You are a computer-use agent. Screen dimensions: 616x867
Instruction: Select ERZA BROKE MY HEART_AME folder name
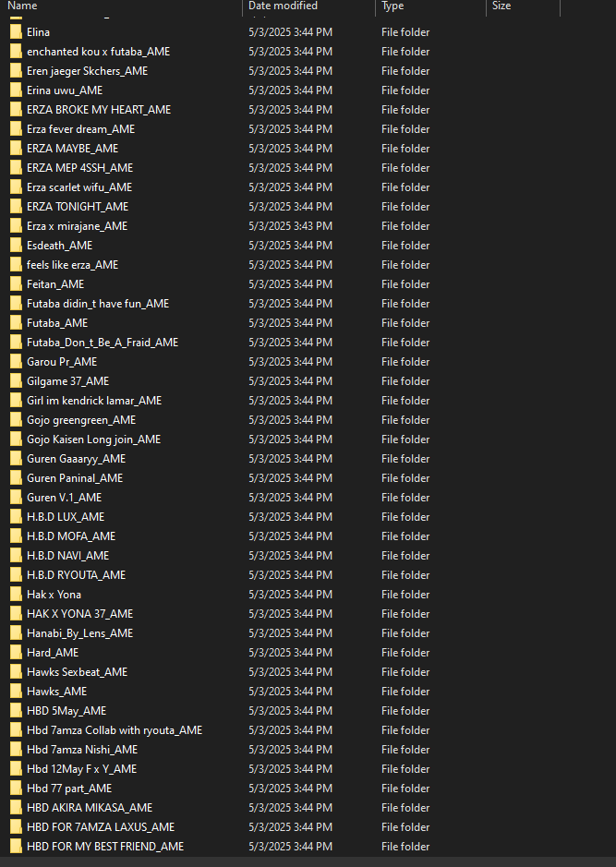pyautogui.click(x=99, y=110)
